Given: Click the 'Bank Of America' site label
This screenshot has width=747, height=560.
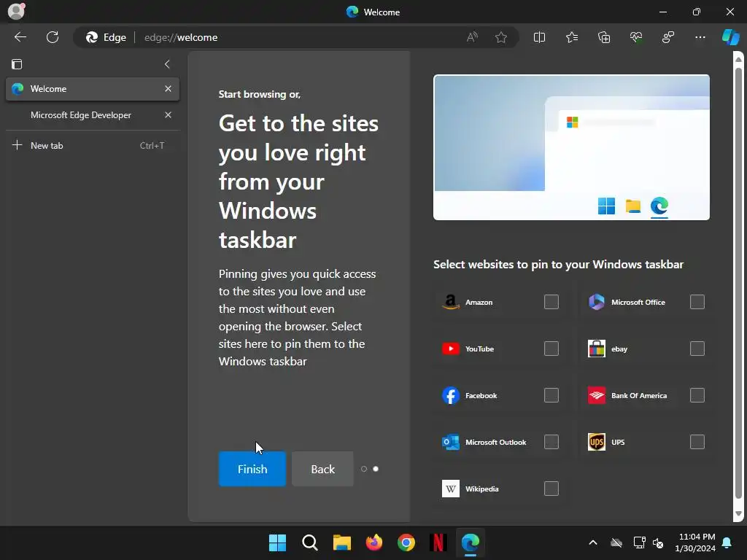Looking at the screenshot, I should pyautogui.click(x=639, y=396).
